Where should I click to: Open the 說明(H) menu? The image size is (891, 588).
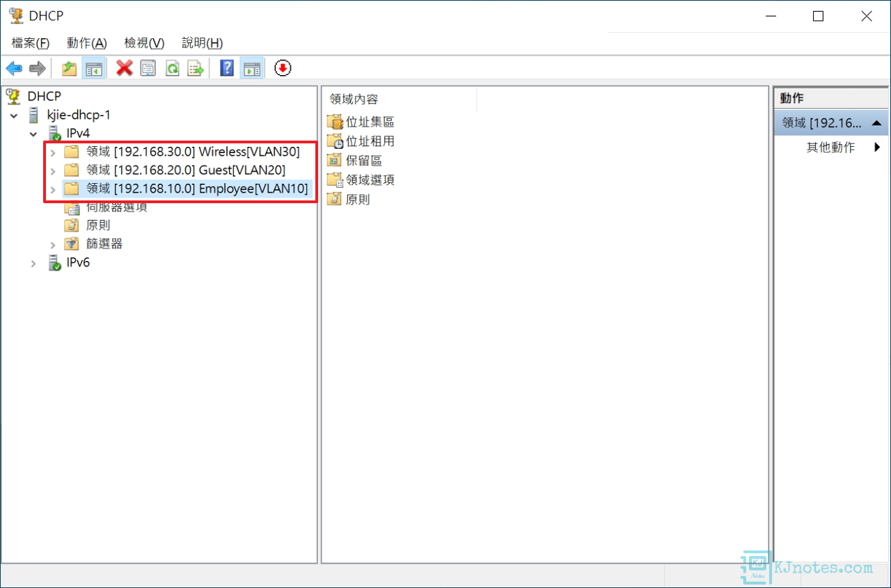click(202, 43)
